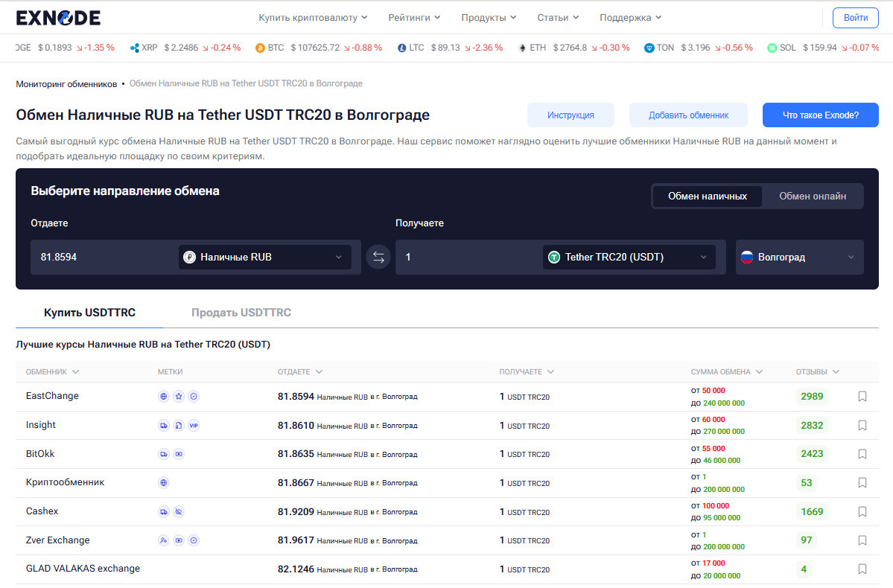893x588 pixels.
Task: Bookmark the EastChange exchanger
Action: [862, 396]
